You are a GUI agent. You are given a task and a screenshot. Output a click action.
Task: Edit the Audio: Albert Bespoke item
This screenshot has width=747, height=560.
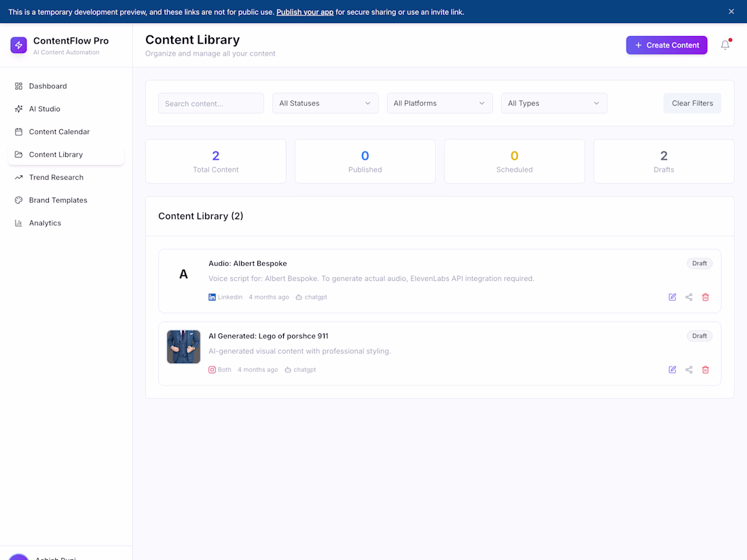[x=672, y=297]
